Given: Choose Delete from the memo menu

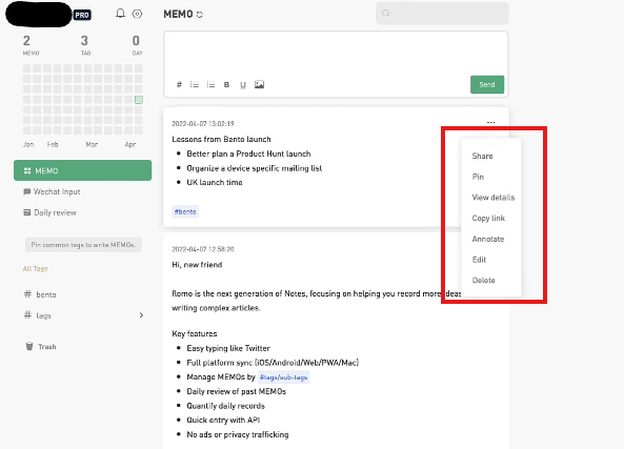Looking at the screenshot, I should pos(484,280).
